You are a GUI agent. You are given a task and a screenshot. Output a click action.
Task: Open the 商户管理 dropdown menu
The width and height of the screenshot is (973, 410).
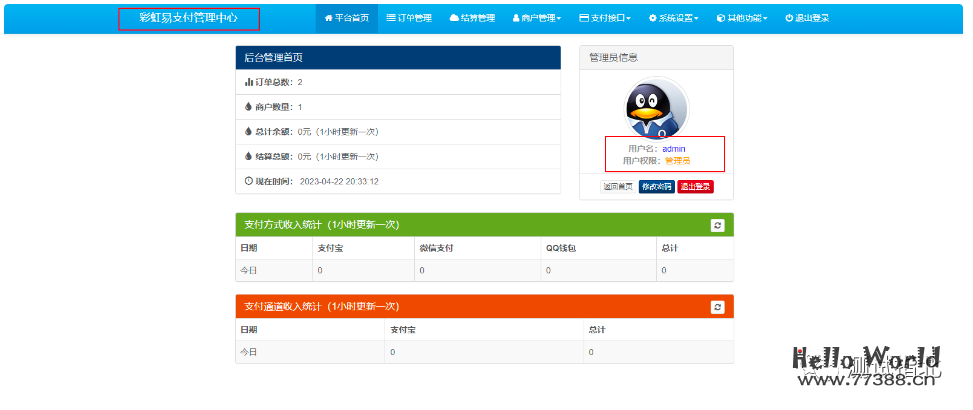537,18
